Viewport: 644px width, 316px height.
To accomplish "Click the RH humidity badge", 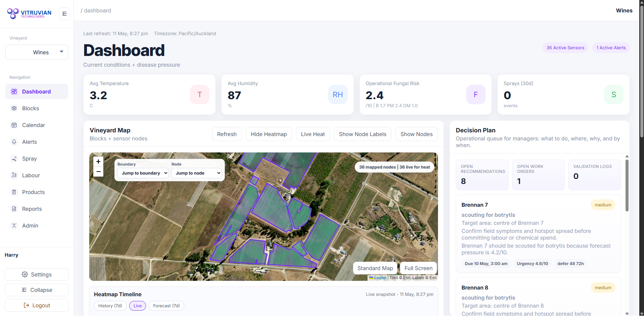I will 338,94.
